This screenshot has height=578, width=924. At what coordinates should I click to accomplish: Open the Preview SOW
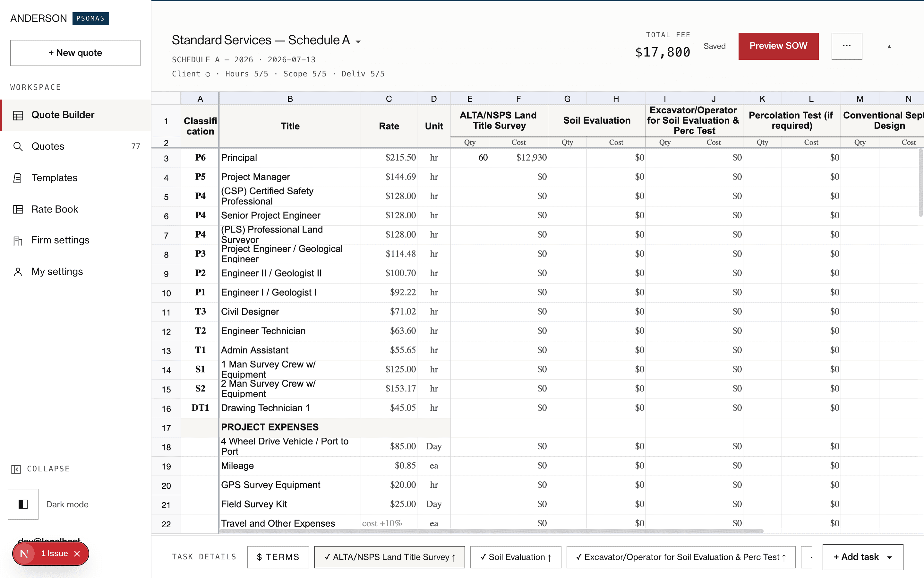tap(778, 46)
